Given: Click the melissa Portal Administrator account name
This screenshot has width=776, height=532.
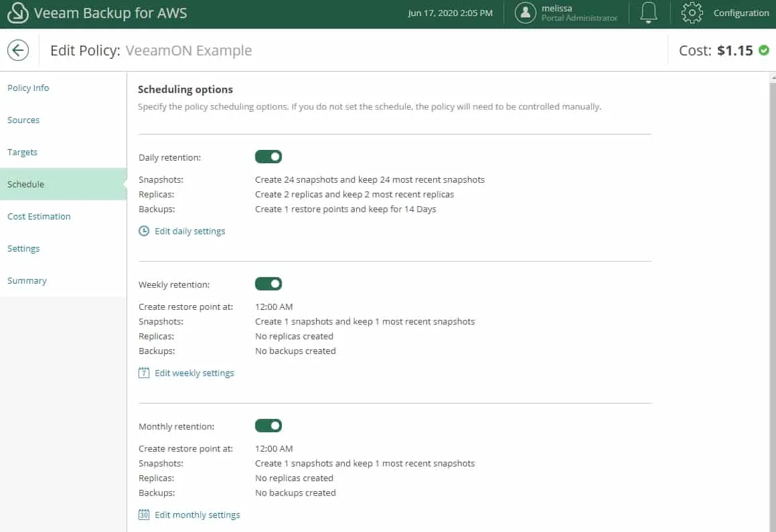Looking at the screenshot, I should pos(579,13).
